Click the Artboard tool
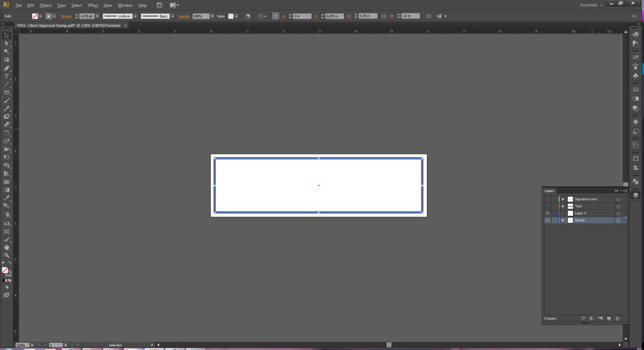644x350 pixels. tap(6, 232)
